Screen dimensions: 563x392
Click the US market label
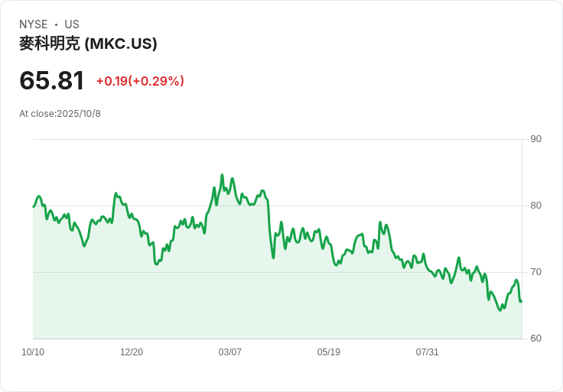pyautogui.click(x=72, y=24)
